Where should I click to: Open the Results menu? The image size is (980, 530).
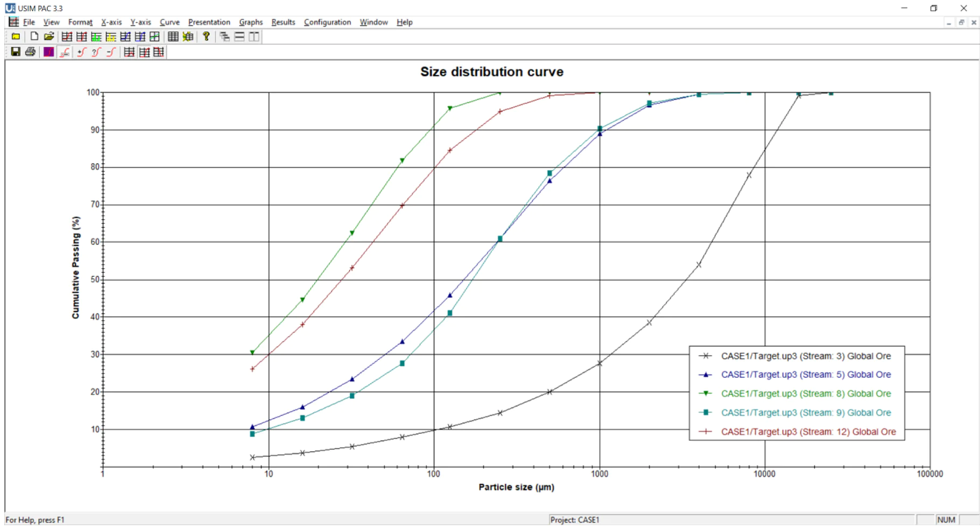pos(283,22)
